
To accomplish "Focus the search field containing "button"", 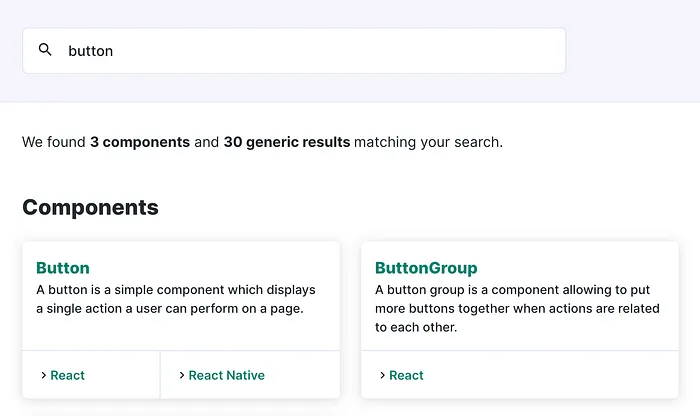I will tap(294, 50).
